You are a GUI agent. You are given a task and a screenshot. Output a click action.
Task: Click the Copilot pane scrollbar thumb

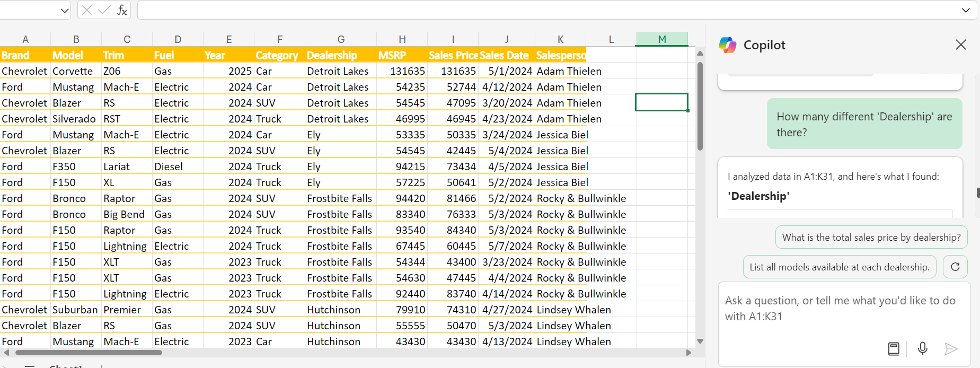978,192
